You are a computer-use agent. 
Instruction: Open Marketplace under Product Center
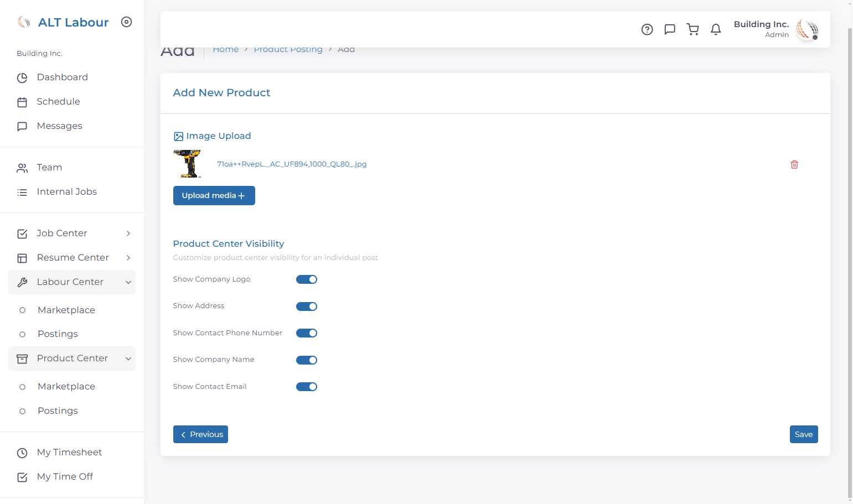click(66, 386)
